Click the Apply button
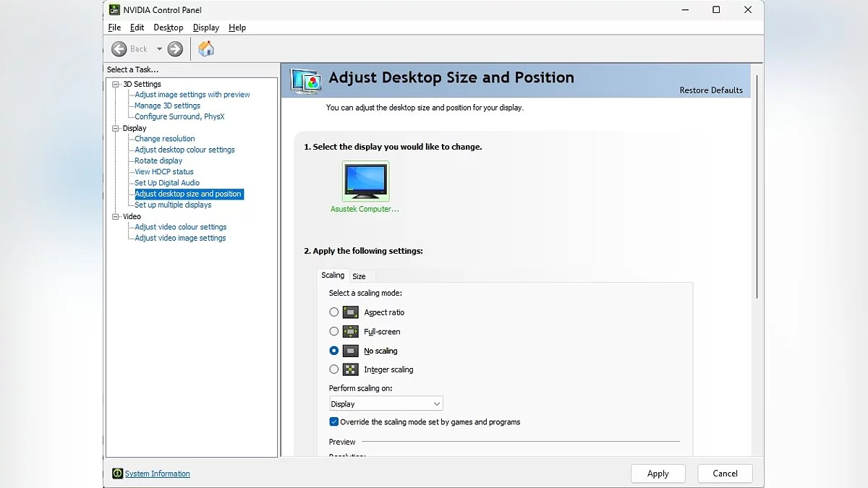Screen dimensions: 868x488 [658, 474]
